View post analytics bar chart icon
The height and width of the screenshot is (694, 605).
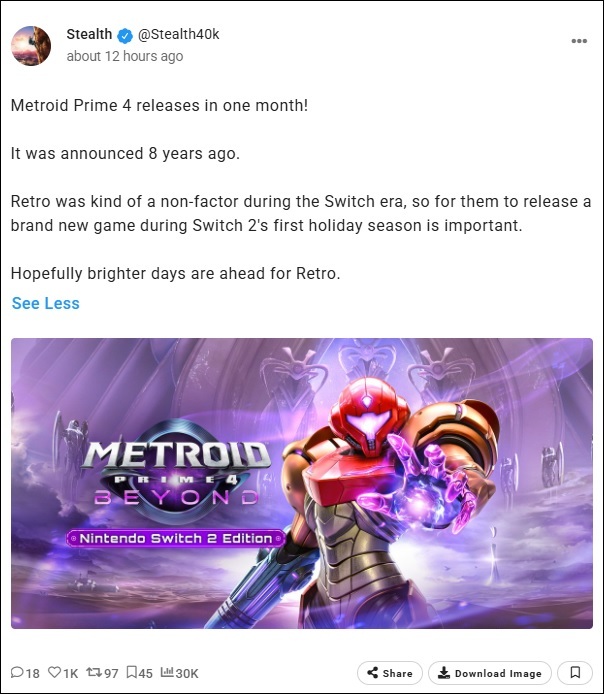(167, 672)
